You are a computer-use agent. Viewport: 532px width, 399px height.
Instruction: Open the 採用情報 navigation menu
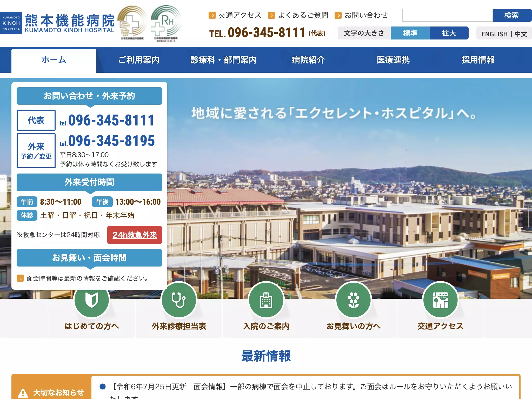(x=478, y=60)
